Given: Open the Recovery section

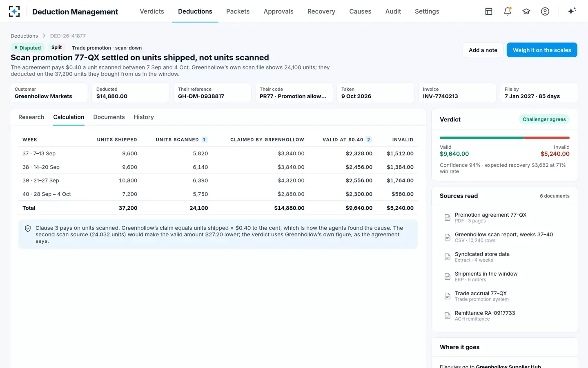Looking at the screenshot, I should [x=321, y=11].
